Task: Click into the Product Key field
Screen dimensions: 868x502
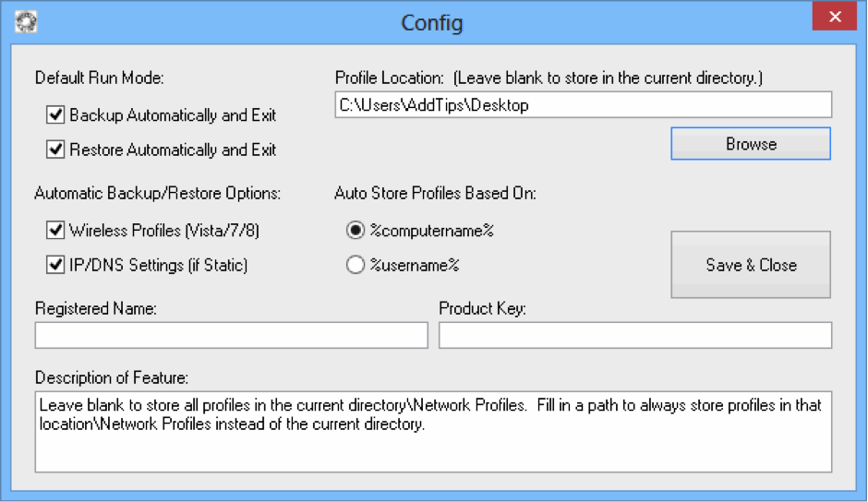Action: tap(635, 335)
